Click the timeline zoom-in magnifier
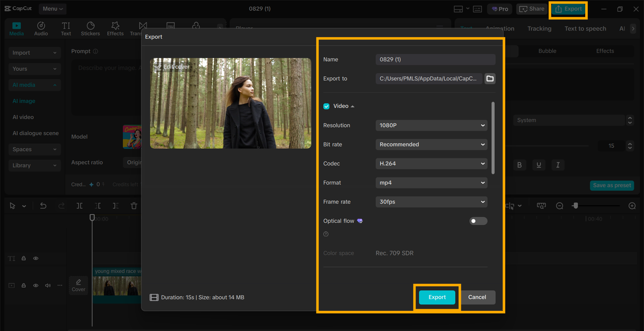This screenshot has width=644, height=331. coord(632,206)
